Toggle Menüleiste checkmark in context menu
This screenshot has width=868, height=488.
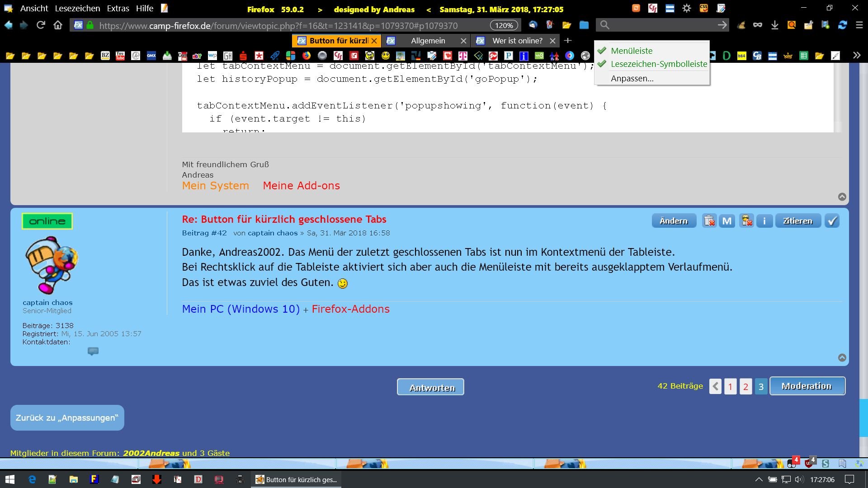(x=631, y=51)
